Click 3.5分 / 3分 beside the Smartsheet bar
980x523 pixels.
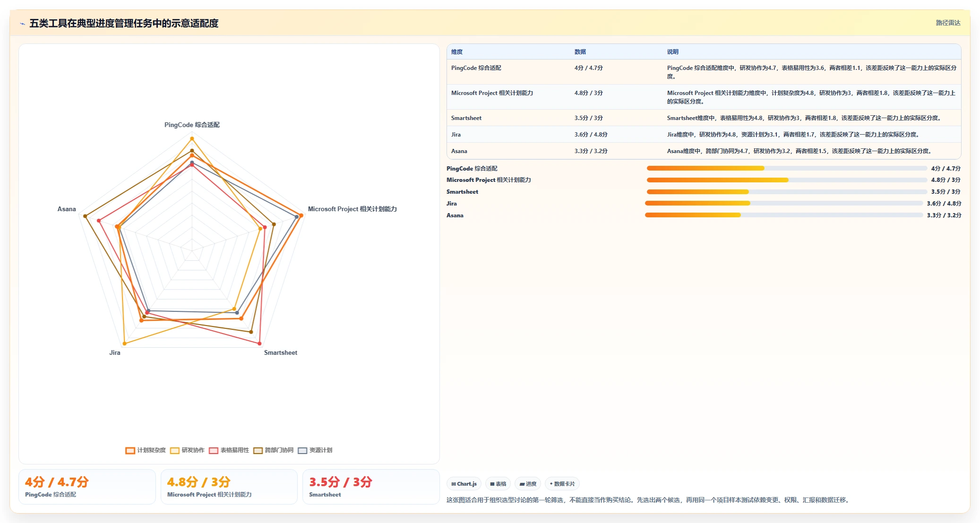(946, 192)
